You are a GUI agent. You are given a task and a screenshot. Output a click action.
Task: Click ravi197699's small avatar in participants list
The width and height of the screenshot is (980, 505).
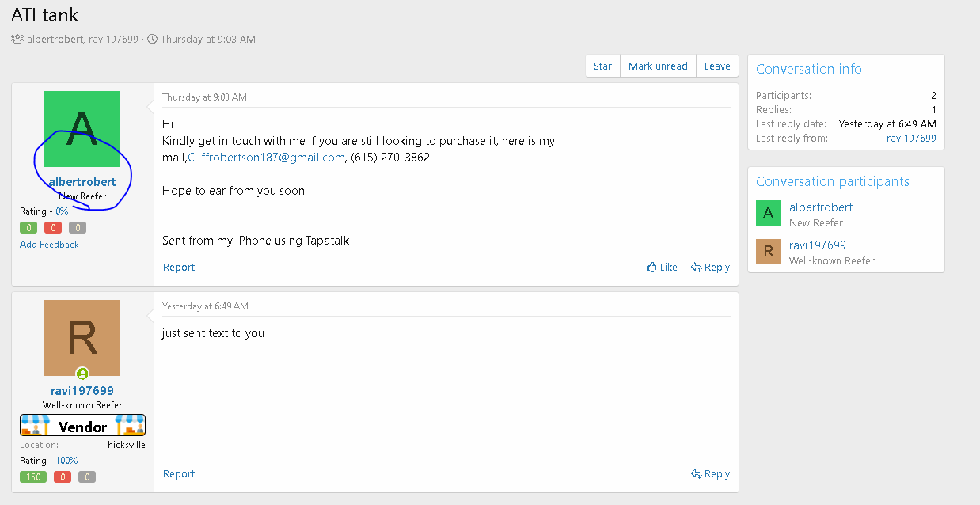(x=768, y=252)
